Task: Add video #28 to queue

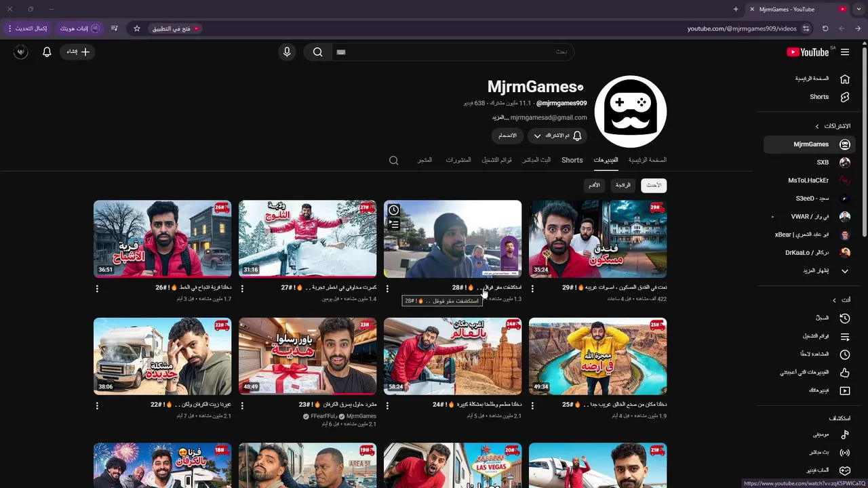Action: pyautogui.click(x=393, y=224)
